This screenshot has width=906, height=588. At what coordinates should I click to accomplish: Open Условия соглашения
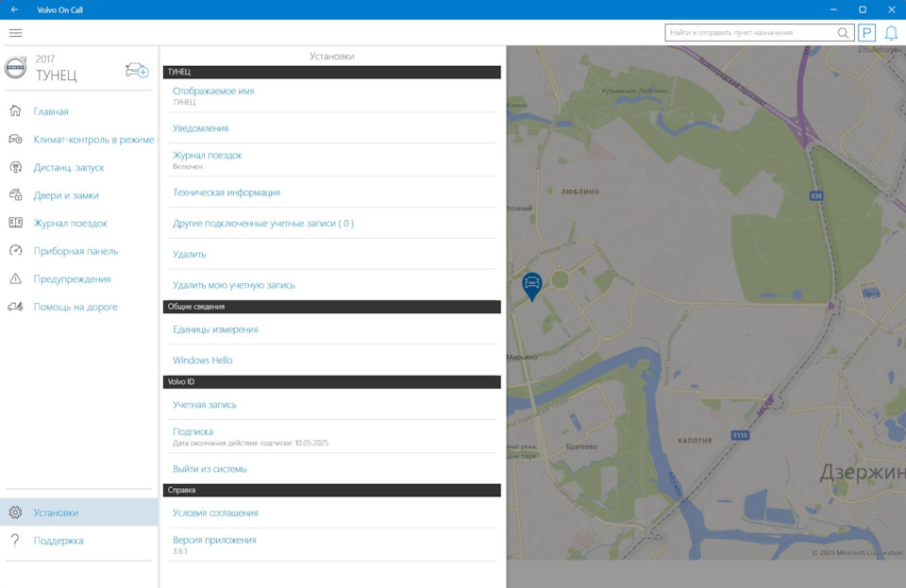331,512
